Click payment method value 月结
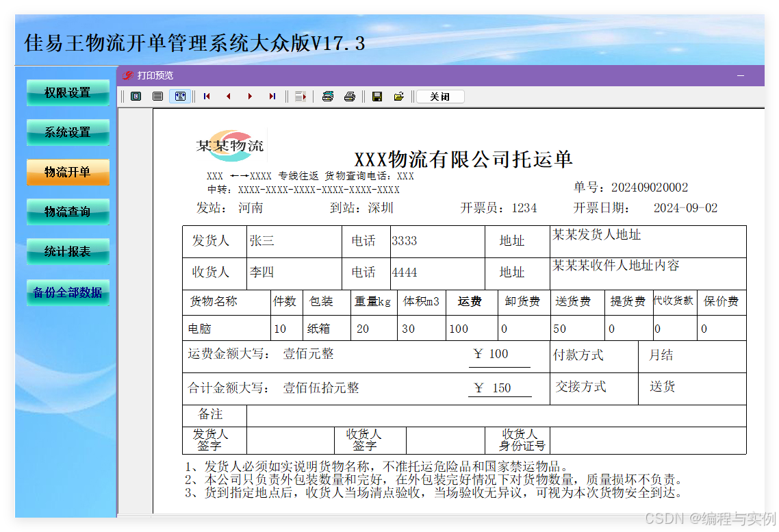 661,355
